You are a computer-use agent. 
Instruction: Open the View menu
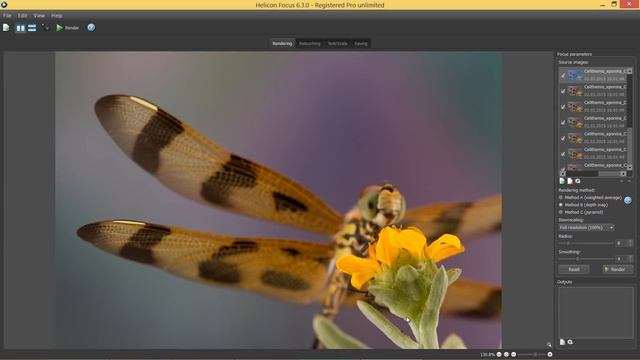(39, 16)
